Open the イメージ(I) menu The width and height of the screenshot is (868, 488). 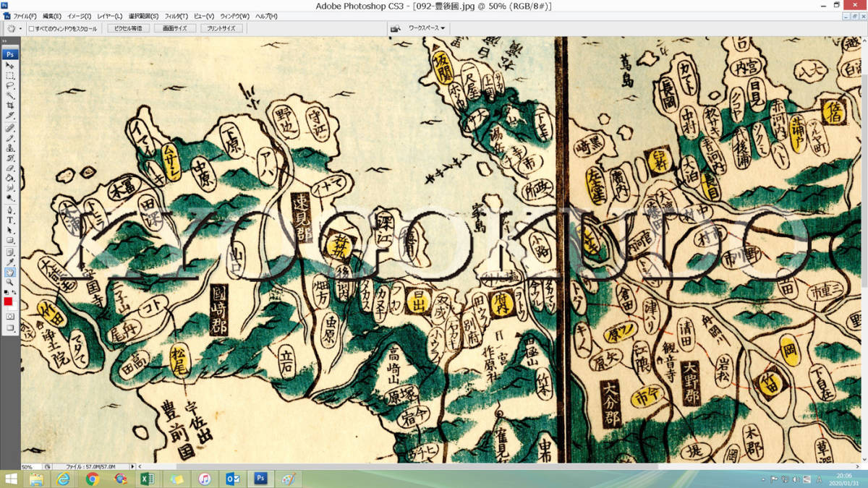79,16
